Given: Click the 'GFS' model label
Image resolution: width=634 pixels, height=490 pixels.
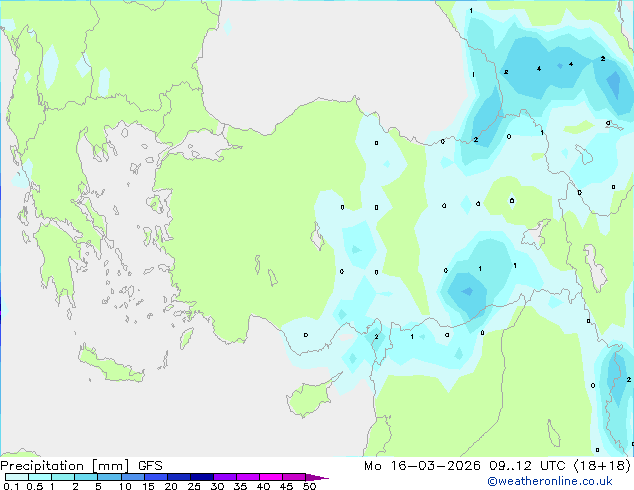Looking at the screenshot, I should (x=150, y=466).
